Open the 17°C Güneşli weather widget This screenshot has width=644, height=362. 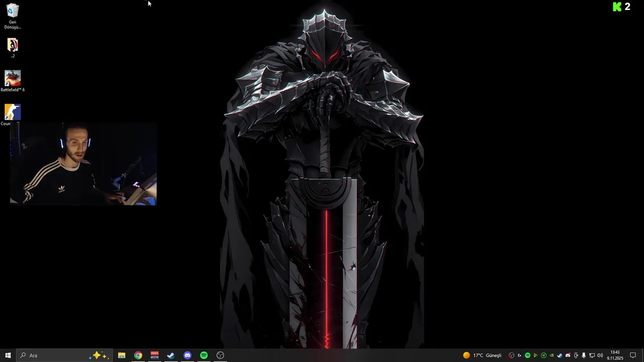coord(482,355)
